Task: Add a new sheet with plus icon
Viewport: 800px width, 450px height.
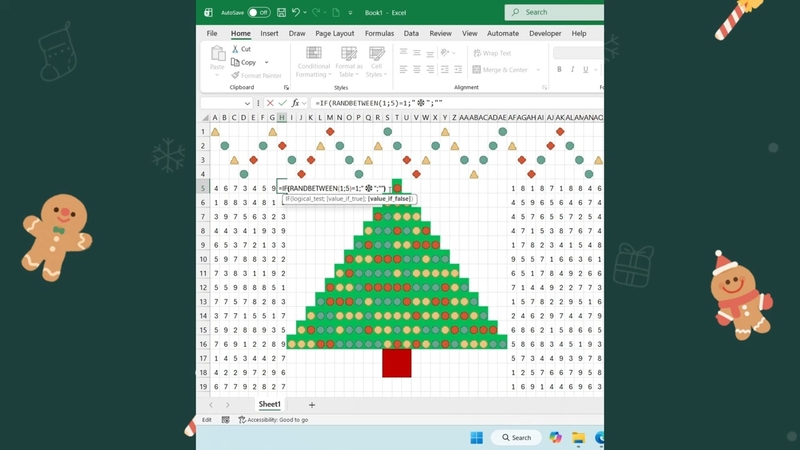Action: (x=312, y=405)
